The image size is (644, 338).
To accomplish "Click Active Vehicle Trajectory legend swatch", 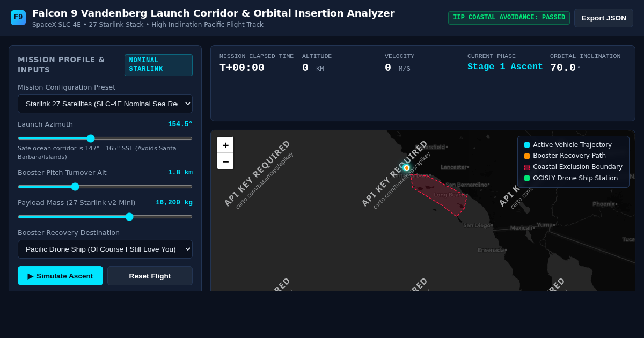I will click(x=527, y=145).
